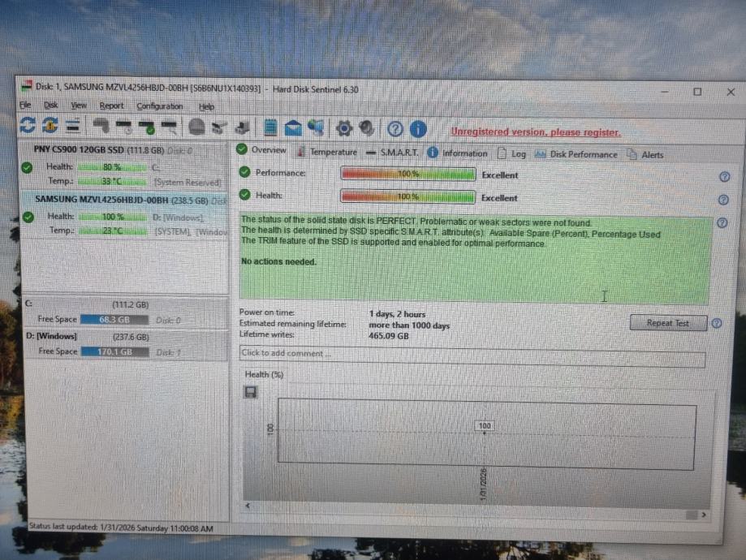The height and width of the screenshot is (560, 746).
Task: Click the Lifetime writes value 465.09 GB
Action: [x=388, y=336]
